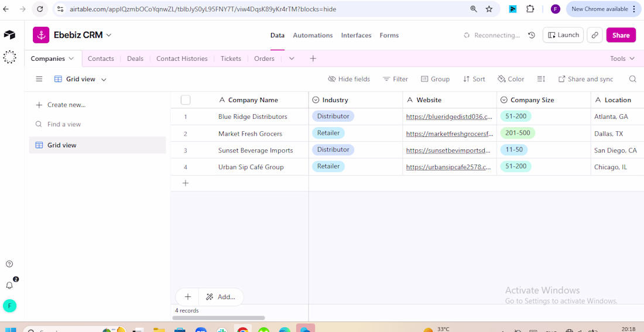Open the Omni AI dotted circle icon

[x=9, y=57]
